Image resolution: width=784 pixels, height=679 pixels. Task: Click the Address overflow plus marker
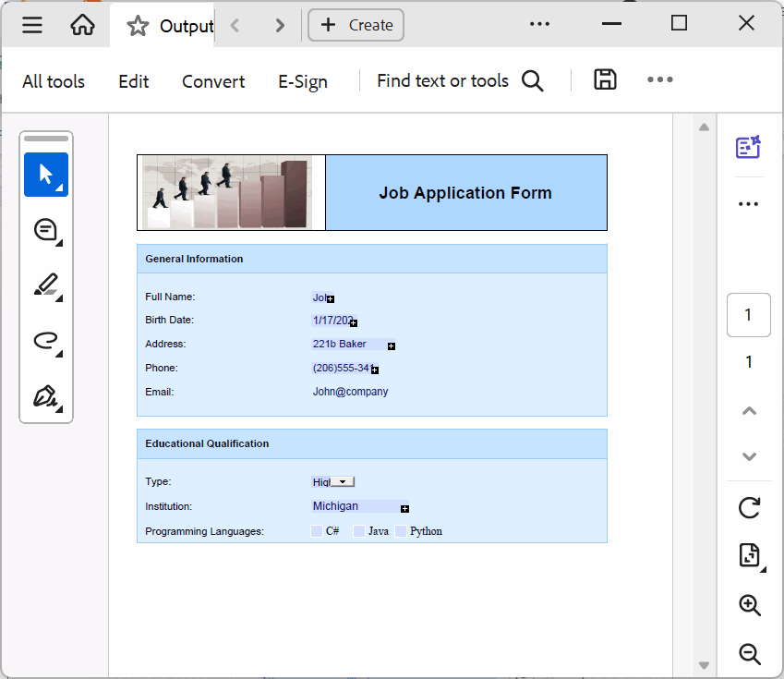tap(392, 346)
